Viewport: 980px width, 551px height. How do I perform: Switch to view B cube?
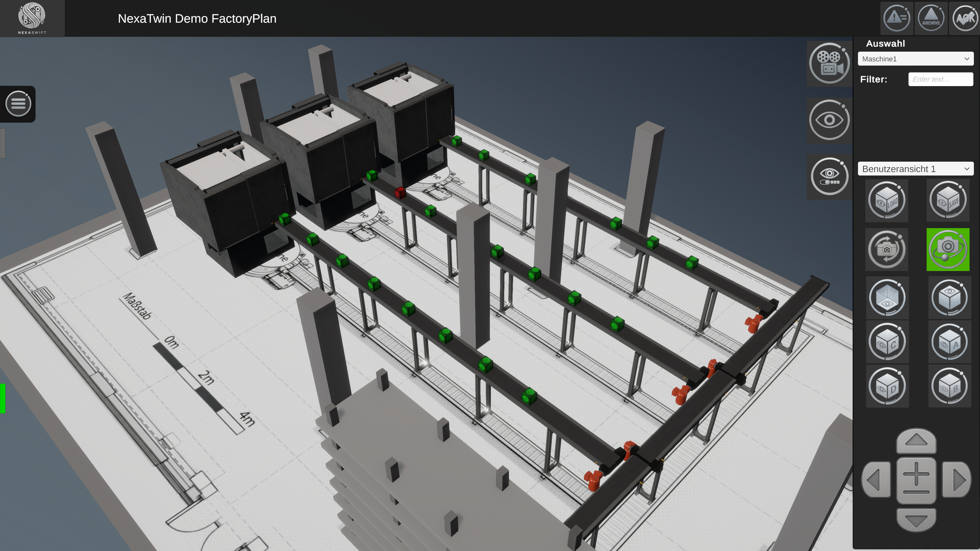click(x=949, y=386)
